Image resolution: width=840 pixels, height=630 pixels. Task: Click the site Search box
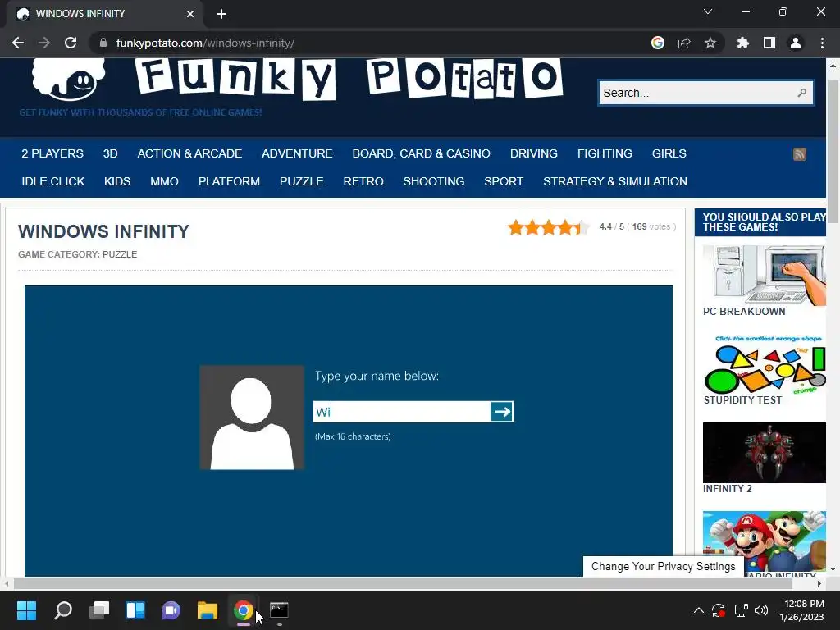(x=705, y=93)
